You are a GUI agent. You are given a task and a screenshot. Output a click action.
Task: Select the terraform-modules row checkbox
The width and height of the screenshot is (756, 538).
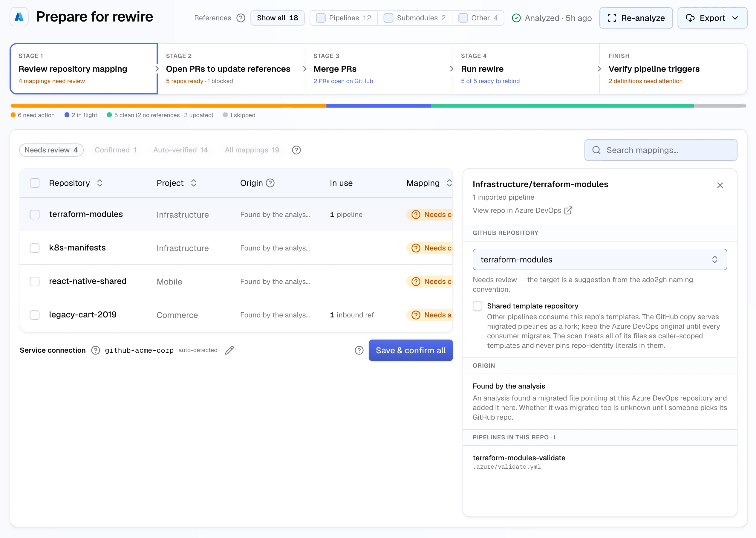(35, 214)
